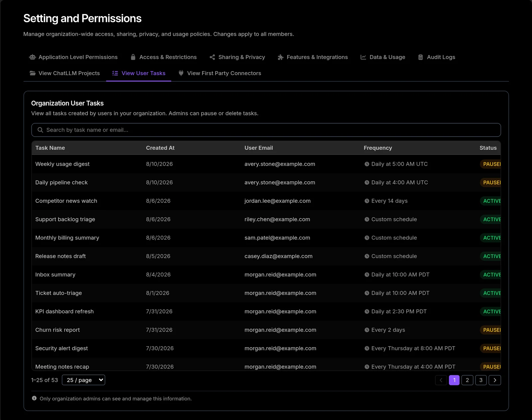Advance with the next page arrow
The height and width of the screenshot is (420, 532).
click(x=495, y=380)
